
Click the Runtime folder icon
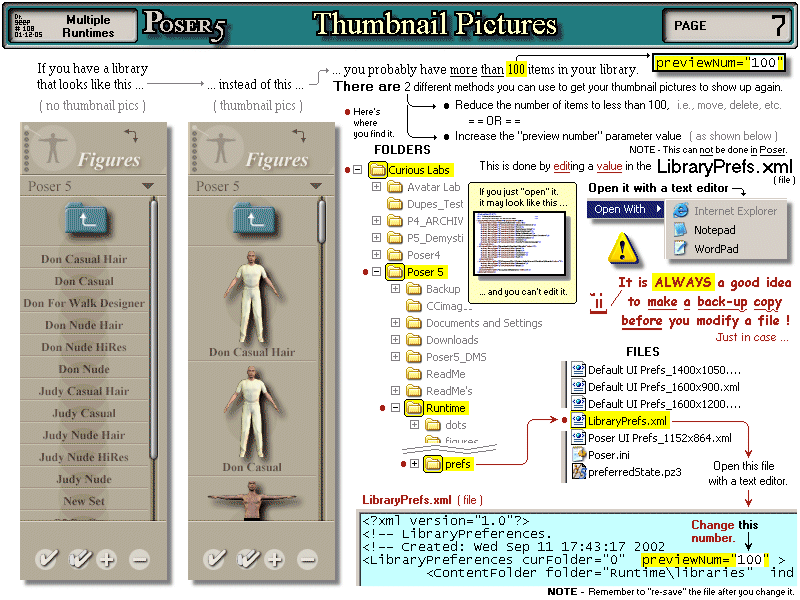tap(414, 408)
